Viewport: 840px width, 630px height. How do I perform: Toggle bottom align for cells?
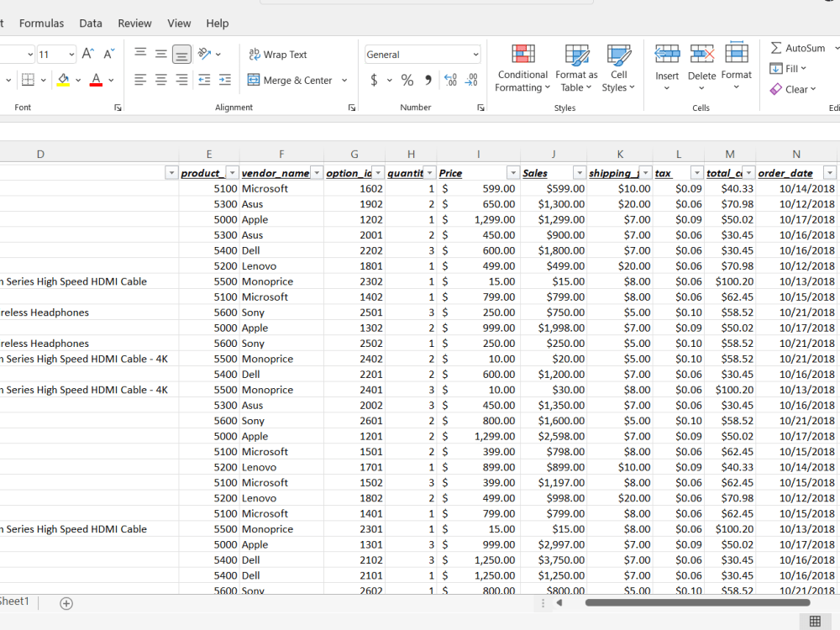[181, 54]
